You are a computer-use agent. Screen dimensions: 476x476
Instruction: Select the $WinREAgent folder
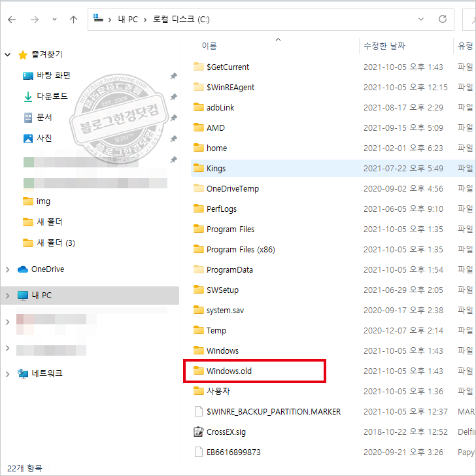tap(224, 88)
